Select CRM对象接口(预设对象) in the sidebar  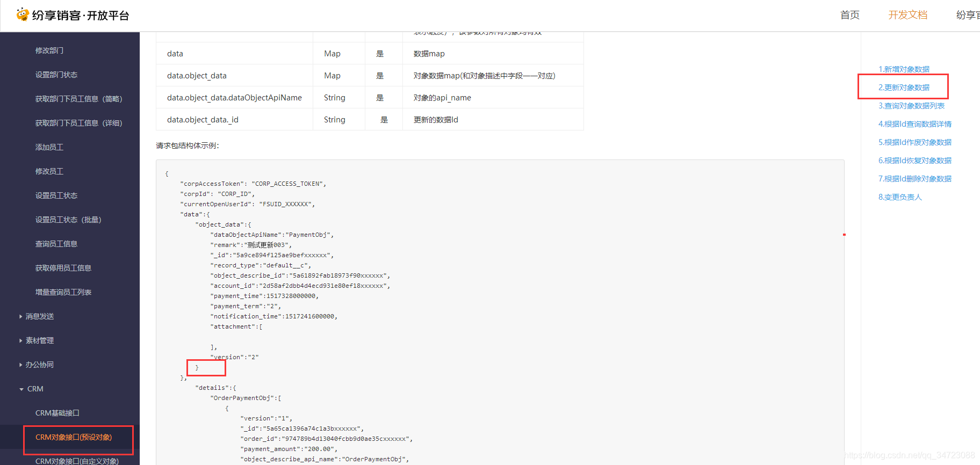(x=74, y=437)
